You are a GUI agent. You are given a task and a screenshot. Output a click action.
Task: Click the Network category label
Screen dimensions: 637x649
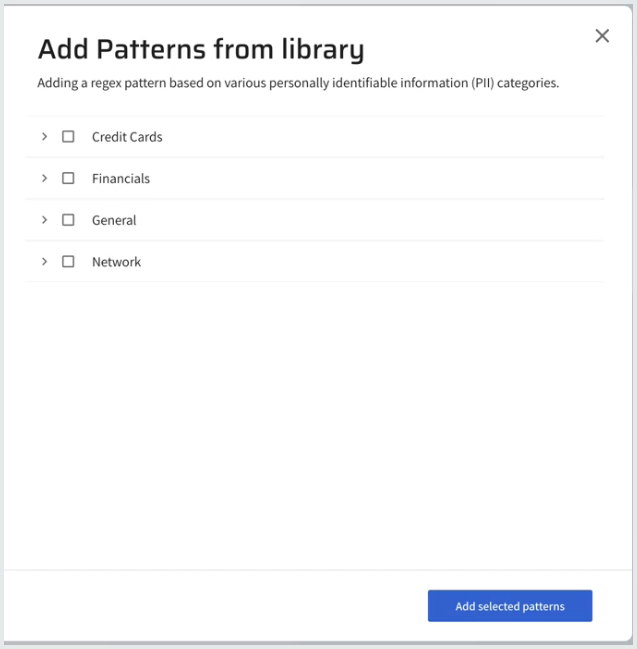coord(116,262)
